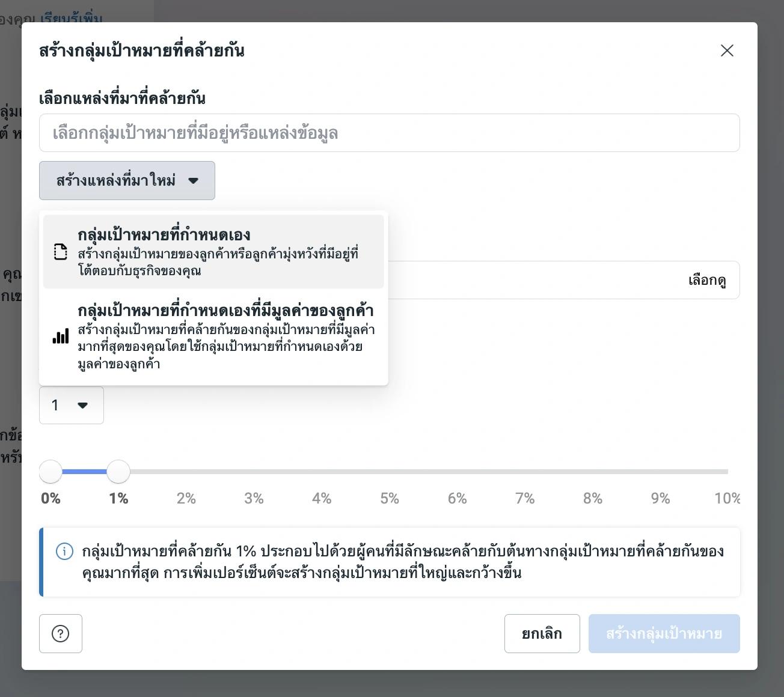Image resolution: width=784 pixels, height=697 pixels.
Task: Close the lookalike audience dialog
Action: point(727,50)
